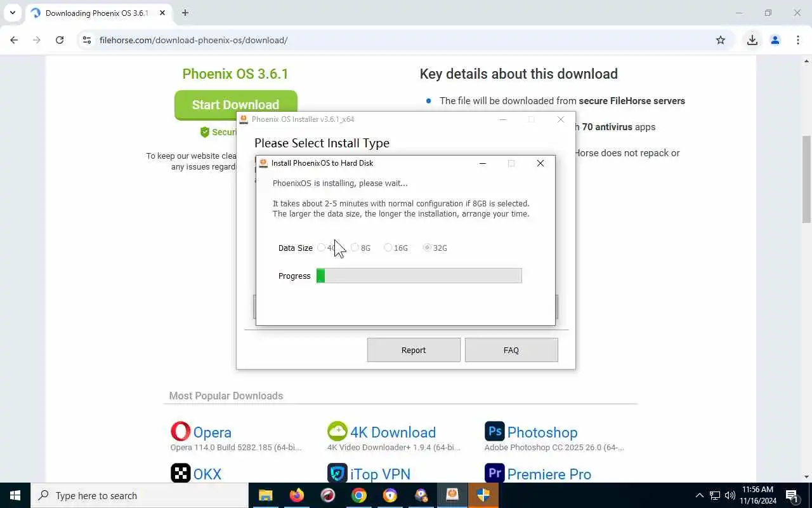812x508 pixels.
Task: Click the Please Select Install Type heading
Action: click(322, 143)
